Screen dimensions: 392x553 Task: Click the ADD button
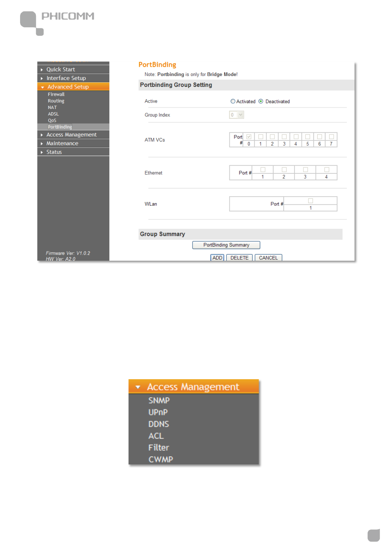[x=217, y=258]
